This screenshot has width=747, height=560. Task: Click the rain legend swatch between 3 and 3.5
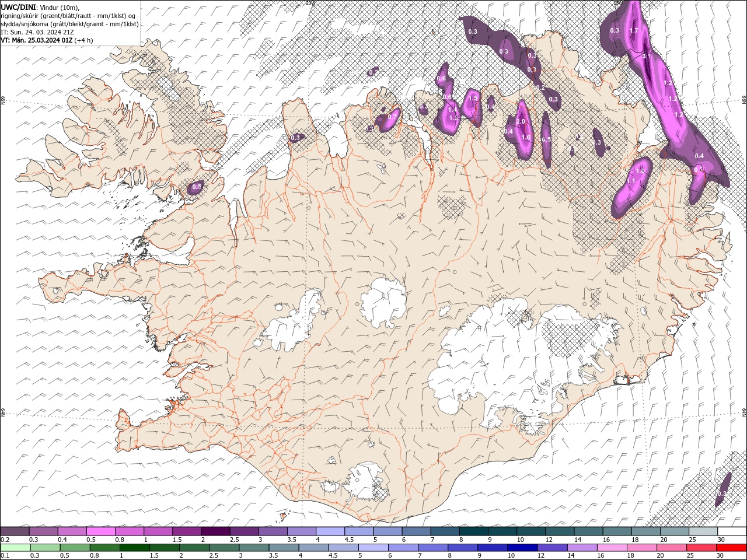click(254, 547)
